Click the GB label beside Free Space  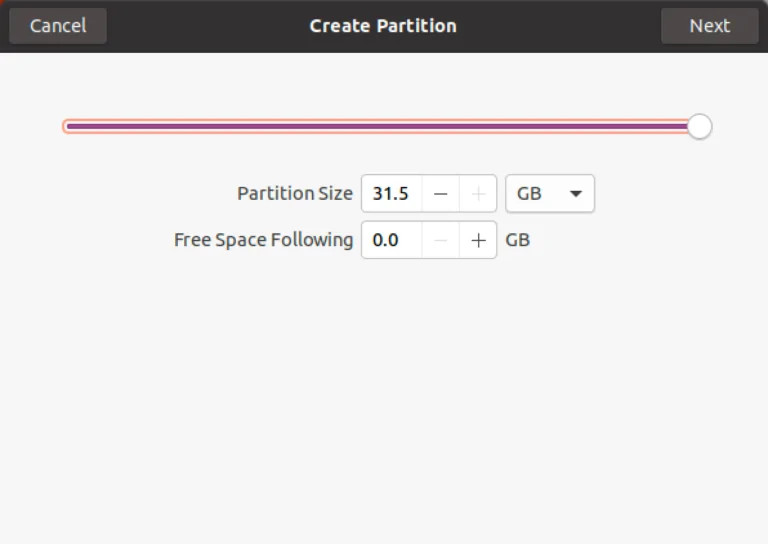(x=517, y=240)
